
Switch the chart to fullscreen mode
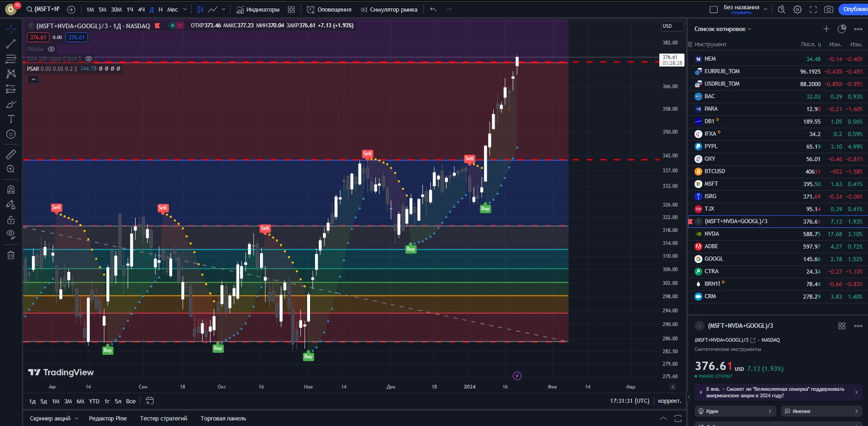[813, 9]
